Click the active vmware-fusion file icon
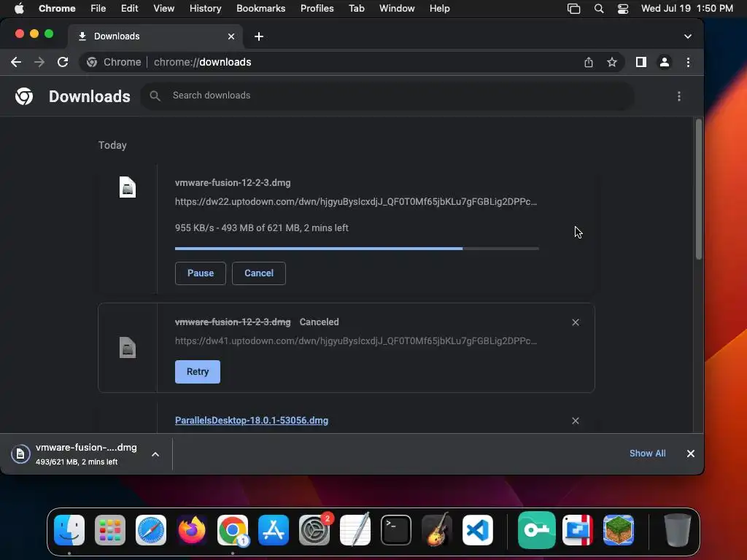 pyautogui.click(x=127, y=187)
